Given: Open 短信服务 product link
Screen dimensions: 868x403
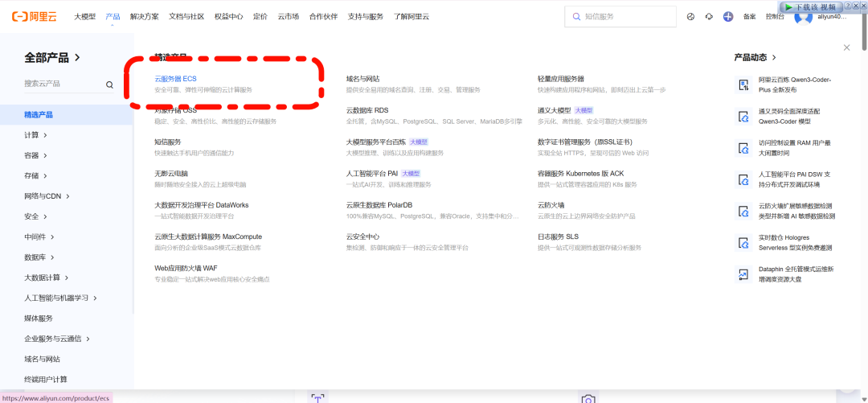Looking at the screenshot, I should click(x=168, y=142).
